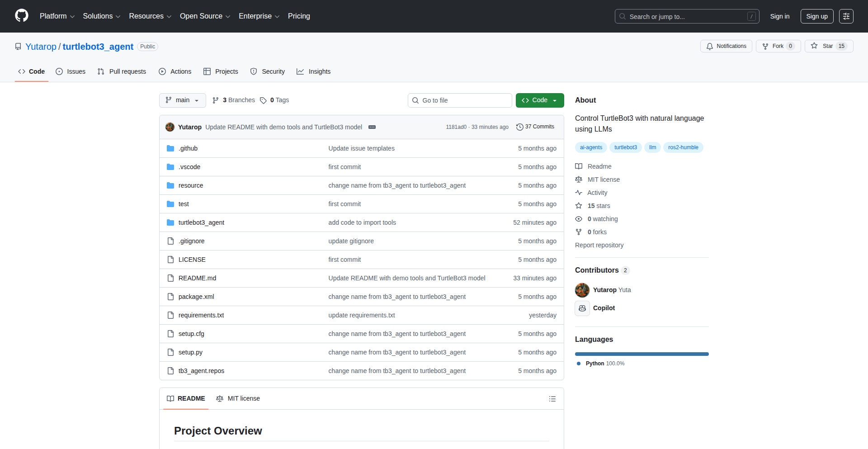Expand commit message ellipsis icon

(x=372, y=127)
